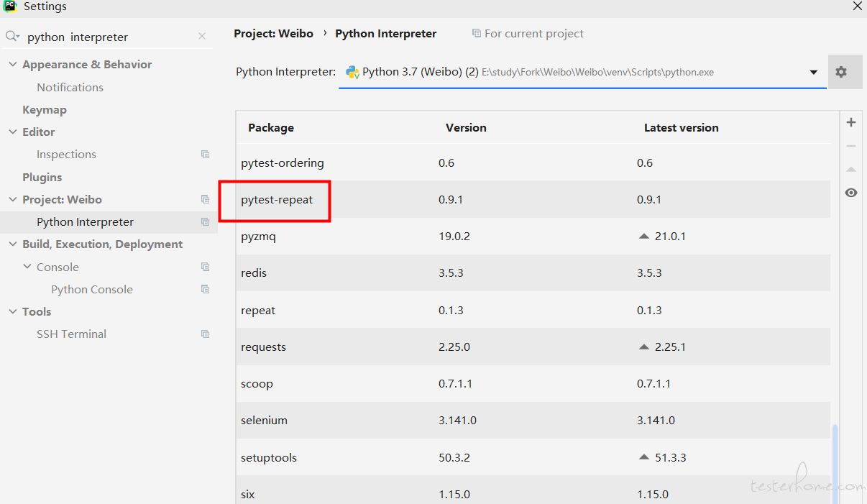Screen dimensions: 867x504
Task: Click project-level icon beside Python Console
Action: coord(206,290)
